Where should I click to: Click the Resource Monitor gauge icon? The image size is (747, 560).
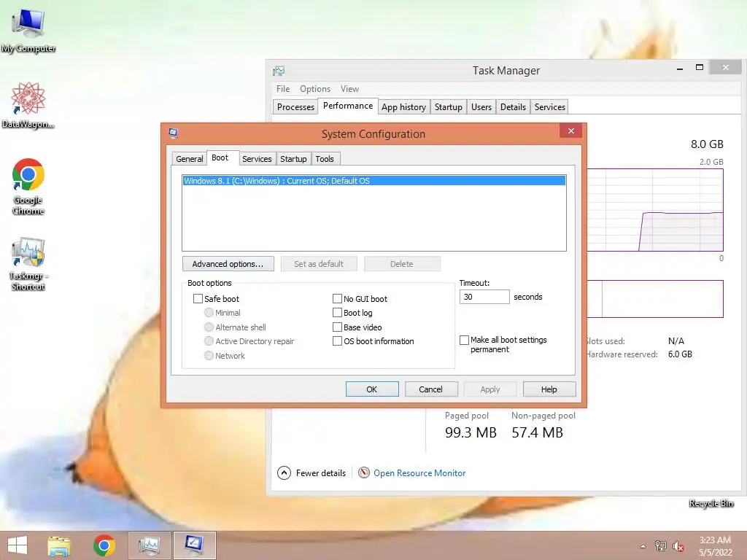click(x=364, y=472)
